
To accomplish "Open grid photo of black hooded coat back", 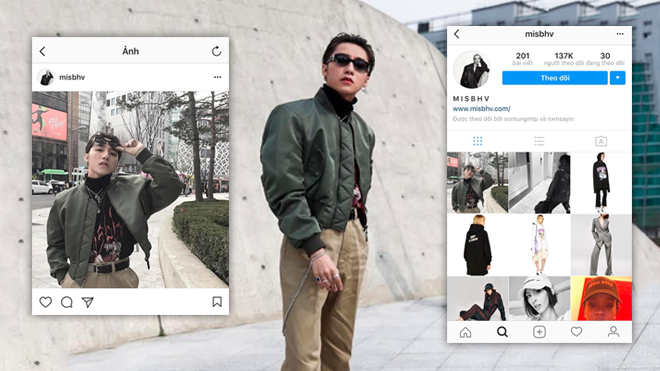I will pos(477,245).
